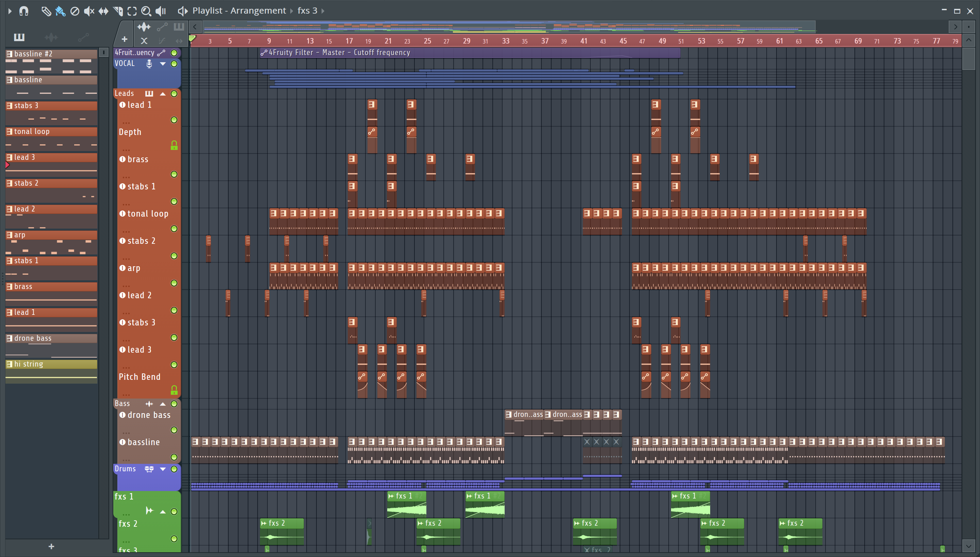980x557 pixels.
Task: Mute the arp track
Action: 174,283
